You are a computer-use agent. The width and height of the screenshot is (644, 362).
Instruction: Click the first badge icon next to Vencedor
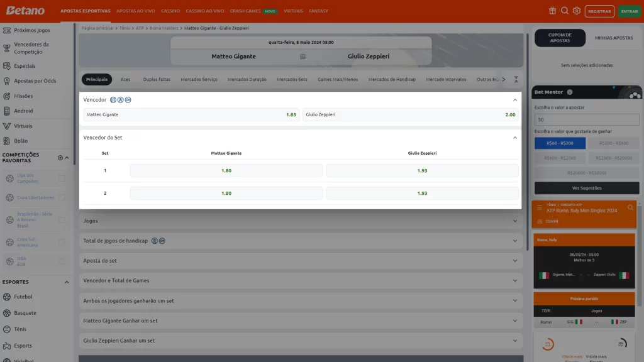point(113,100)
